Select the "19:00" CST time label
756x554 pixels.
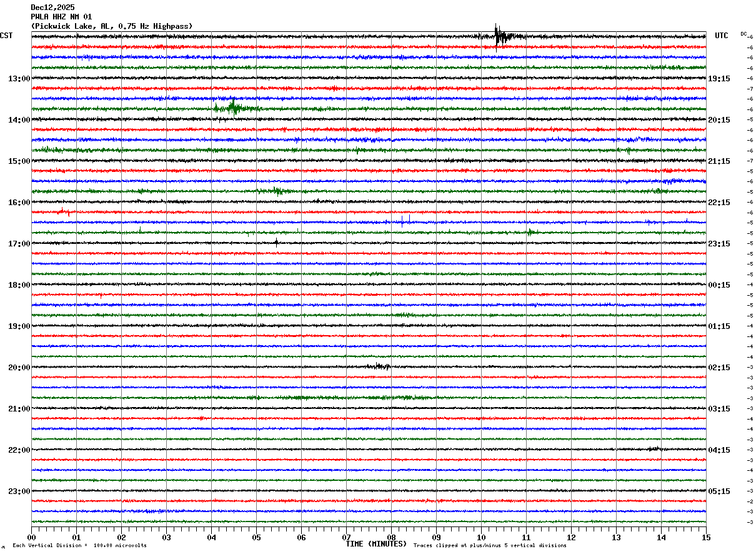tap(19, 326)
